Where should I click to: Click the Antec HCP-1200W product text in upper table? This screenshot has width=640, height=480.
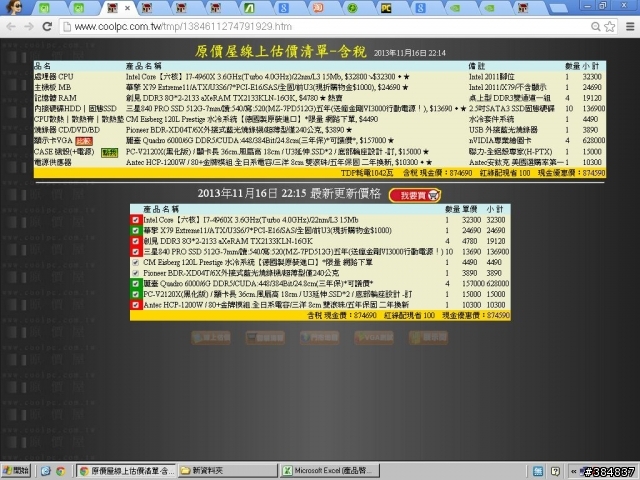[x=279, y=162]
